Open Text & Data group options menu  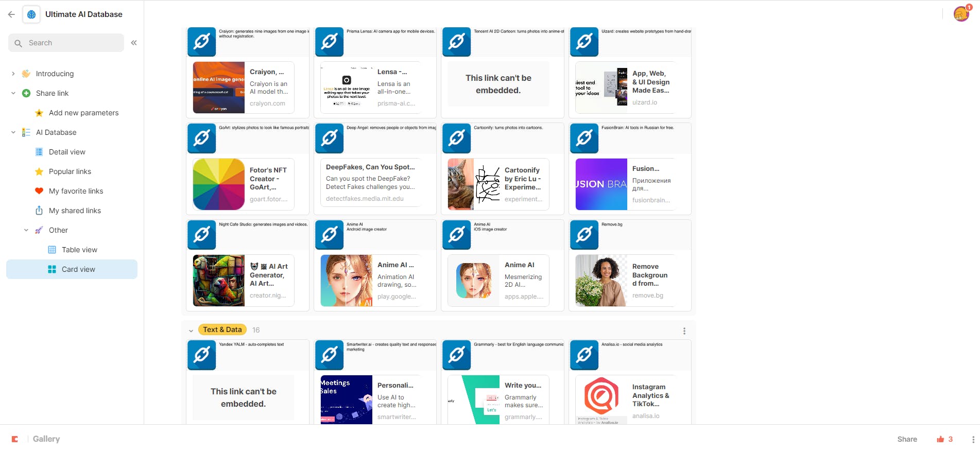[684, 331]
